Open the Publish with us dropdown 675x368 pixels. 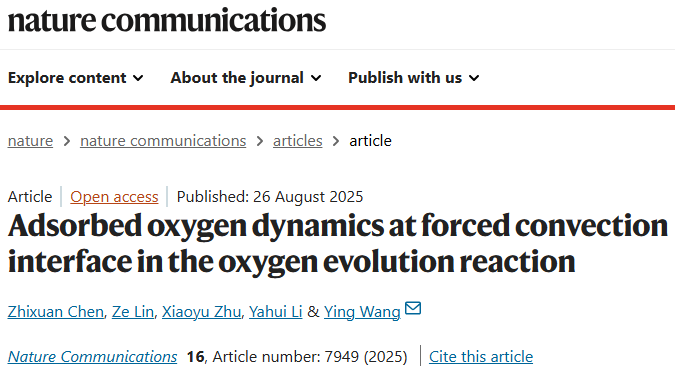pos(414,78)
